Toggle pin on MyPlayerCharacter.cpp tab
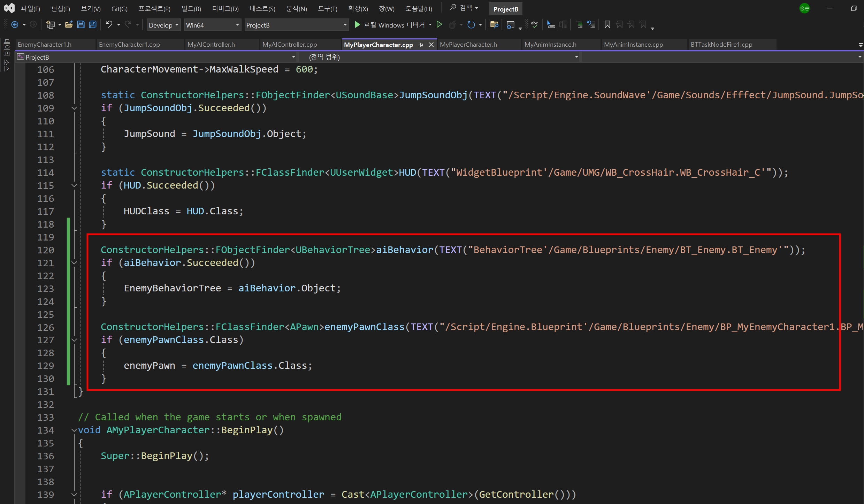 (x=421, y=45)
